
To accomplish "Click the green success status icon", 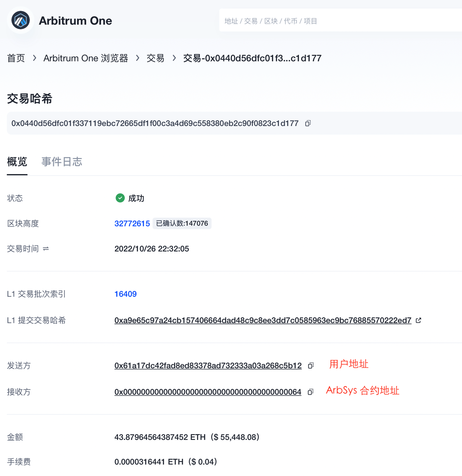I will pyautogui.click(x=120, y=198).
